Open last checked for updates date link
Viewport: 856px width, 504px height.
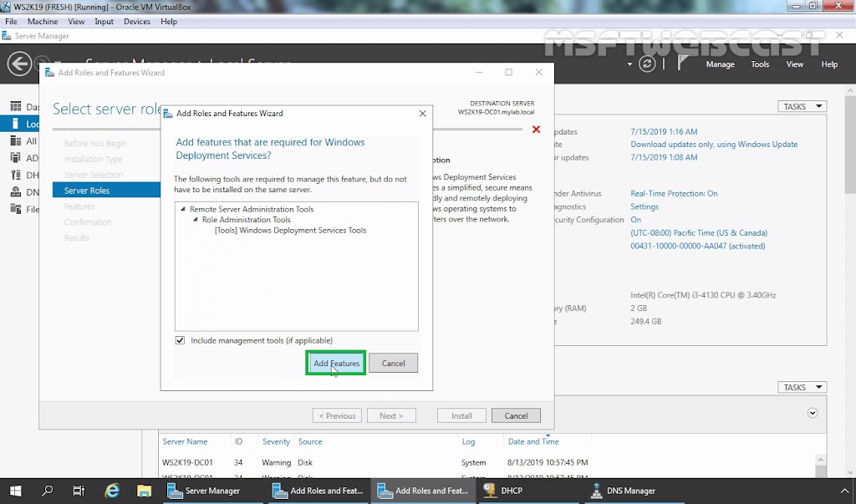(x=664, y=157)
